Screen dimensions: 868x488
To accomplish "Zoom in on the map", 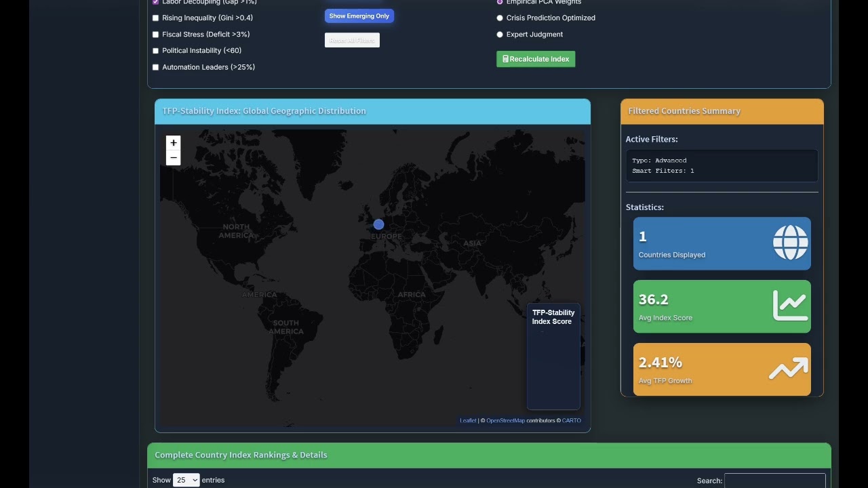I will tap(174, 143).
